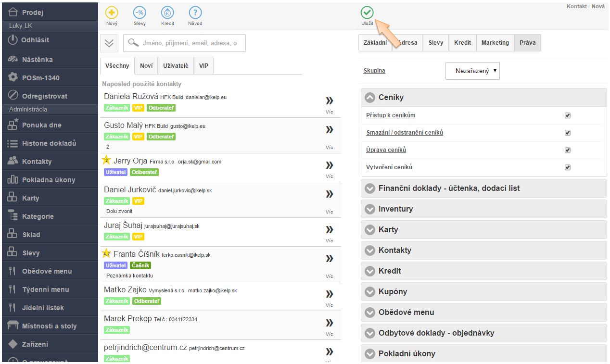Open Historie dokladů in sidebar
The height and width of the screenshot is (364, 610).
click(x=49, y=143)
